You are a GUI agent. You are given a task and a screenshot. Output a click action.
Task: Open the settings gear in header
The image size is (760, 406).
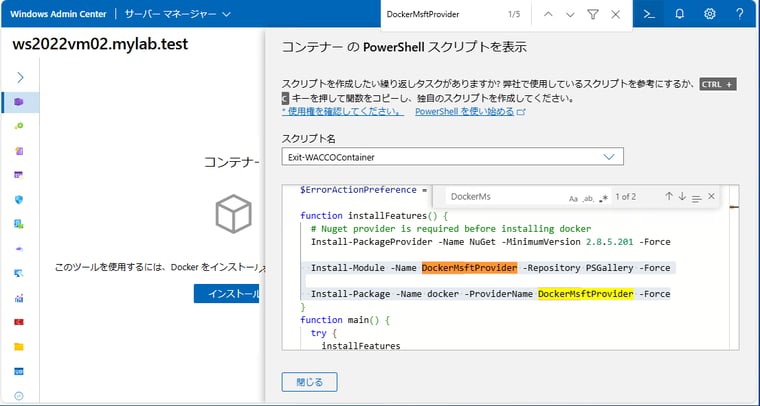click(710, 14)
